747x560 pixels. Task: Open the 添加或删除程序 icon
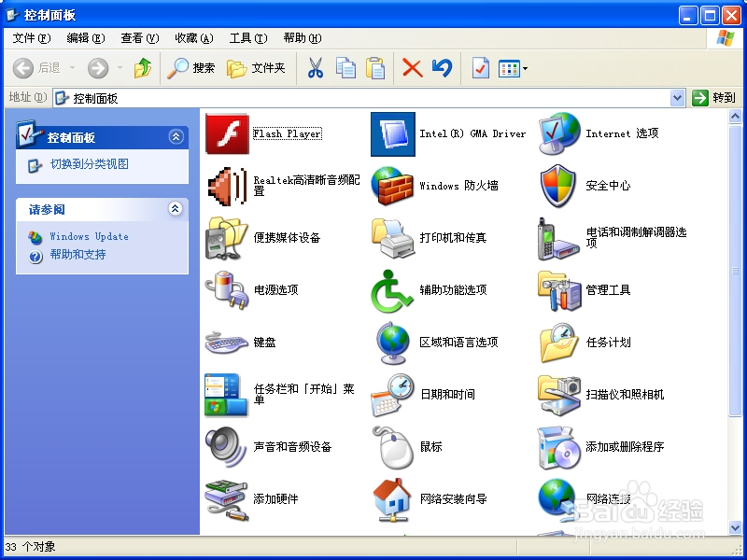coord(559,447)
